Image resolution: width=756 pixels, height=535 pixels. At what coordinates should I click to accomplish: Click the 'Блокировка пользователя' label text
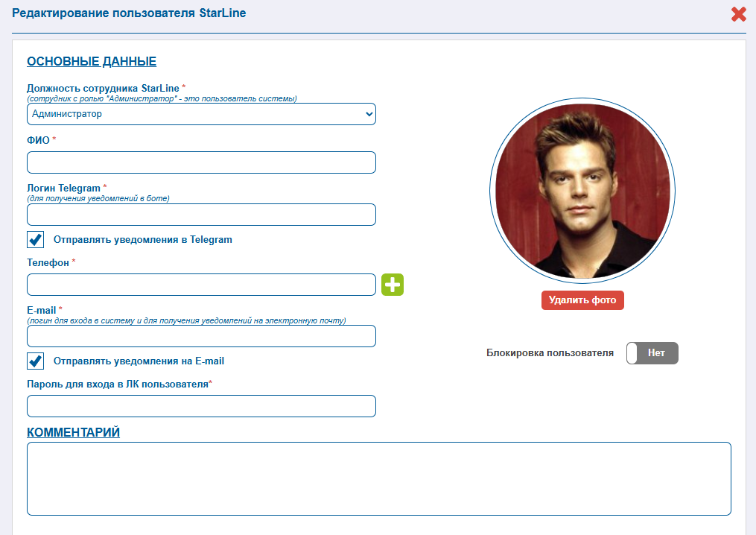(550, 353)
